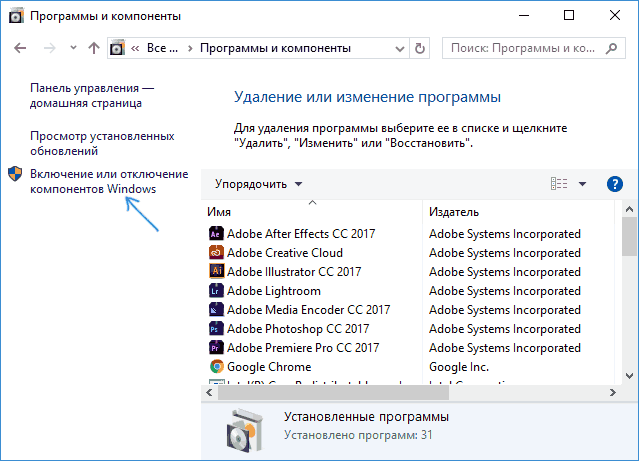Expand the breadcrumb arrow after Все
Image resolution: width=639 pixels, height=461 pixels.
point(190,49)
